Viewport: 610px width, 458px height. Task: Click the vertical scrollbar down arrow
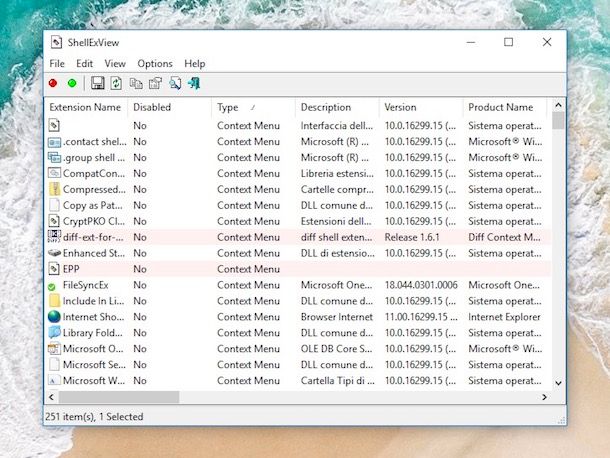click(558, 383)
